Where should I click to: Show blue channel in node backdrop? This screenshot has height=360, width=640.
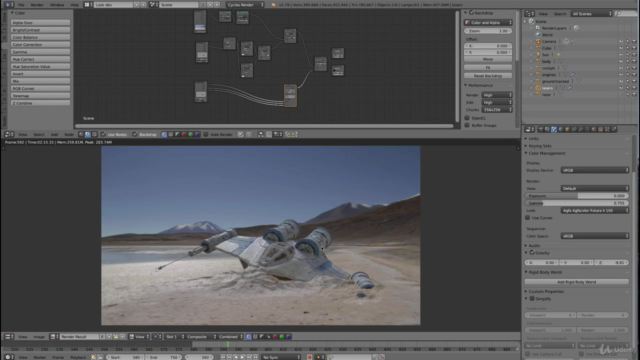pyautogui.click(x=198, y=134)
